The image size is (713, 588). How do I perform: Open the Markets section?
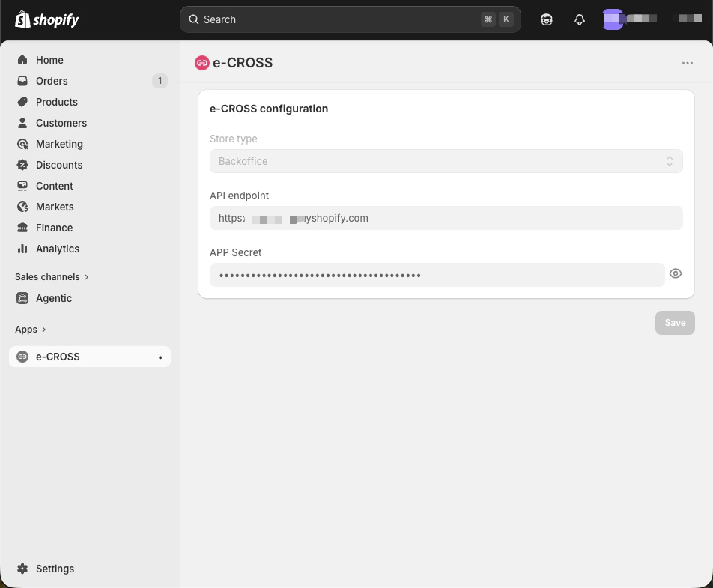[90, 207]
